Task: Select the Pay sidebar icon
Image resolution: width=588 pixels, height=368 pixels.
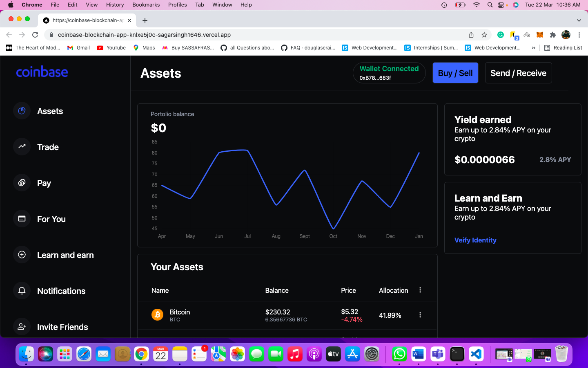Action: click(22, 183)
